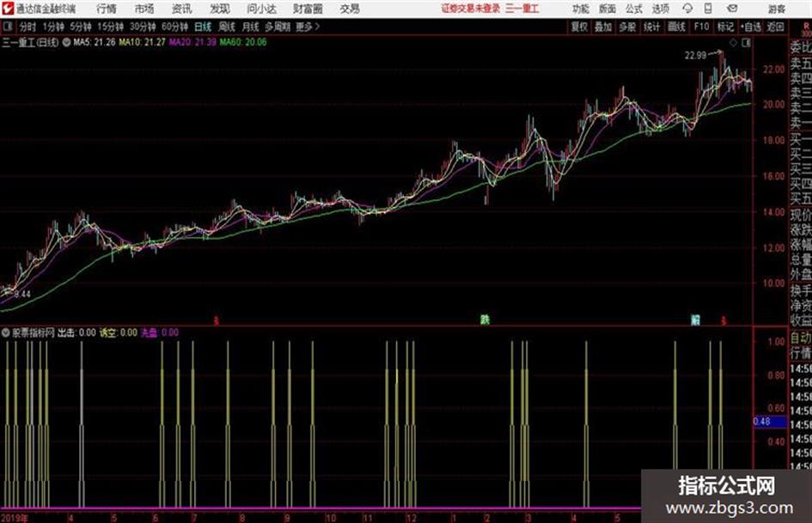This screenshot has height=523, width=812.
Task: Open the 行情 menu
Action: pos(107,9)
